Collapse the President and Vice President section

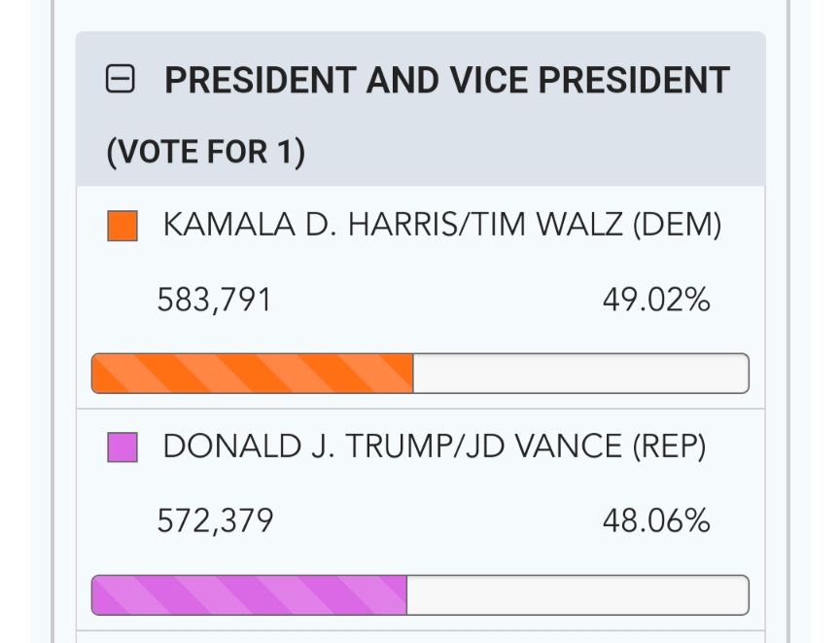[x=121, y=81]
